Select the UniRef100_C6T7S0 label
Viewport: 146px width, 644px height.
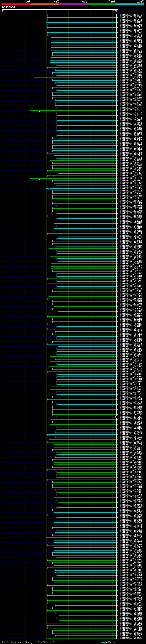click(x=131, y=357)
